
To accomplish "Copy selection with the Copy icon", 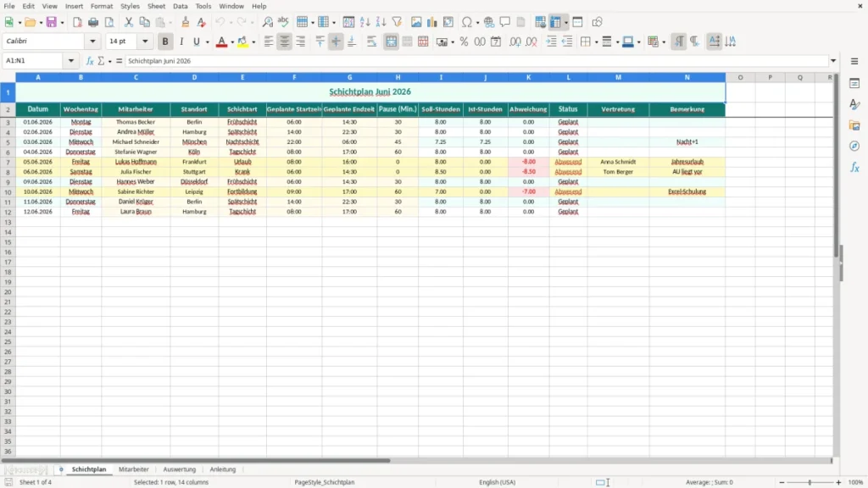I will [144, 22].
